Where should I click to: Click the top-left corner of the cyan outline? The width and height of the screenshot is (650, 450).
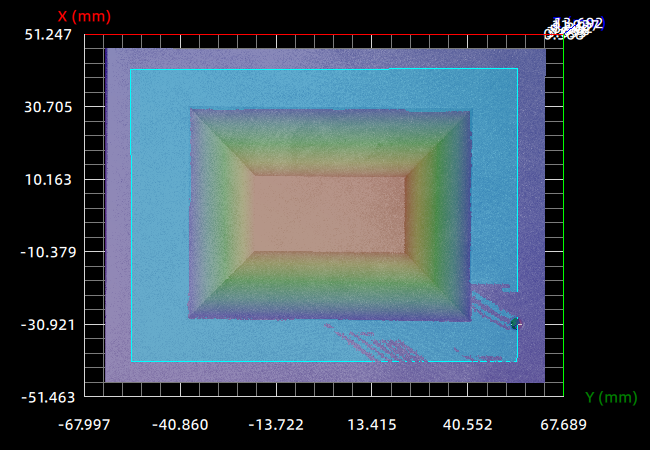pyautogui.click(x=131, y=70)
